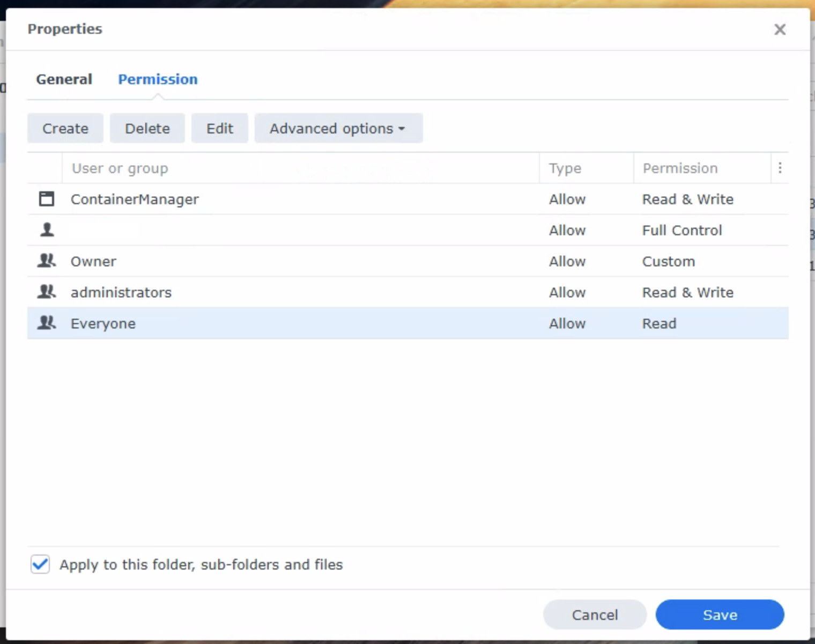Click the Edit button
The height and width of the screenshot is (644, 815).
220,128
